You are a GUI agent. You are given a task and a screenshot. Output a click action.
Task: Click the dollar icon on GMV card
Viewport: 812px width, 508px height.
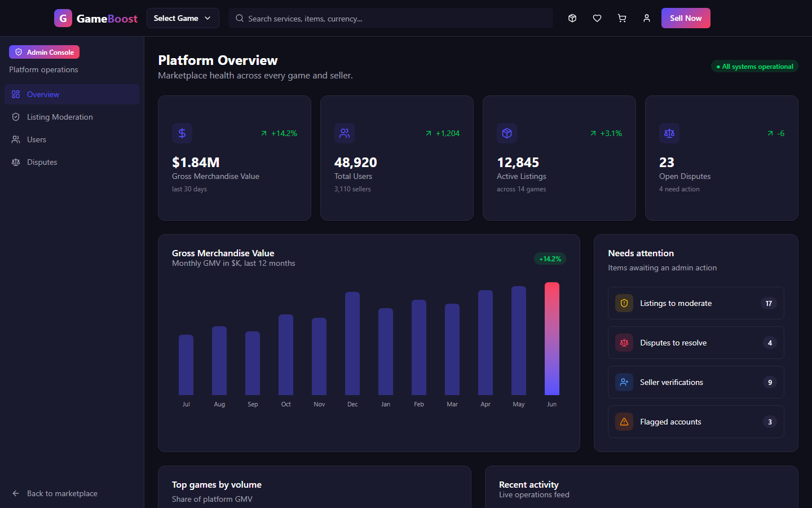pyautogui.click(x=182, y=133)
